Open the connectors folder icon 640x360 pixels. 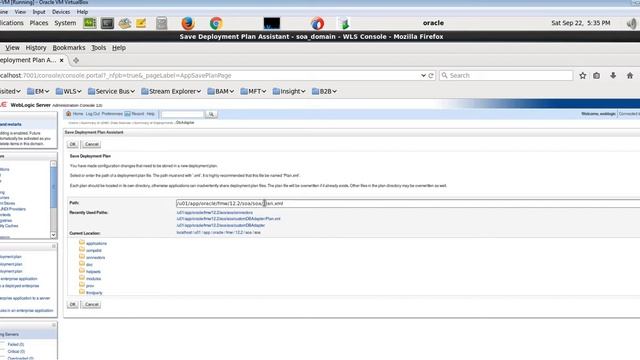(82, 257)
